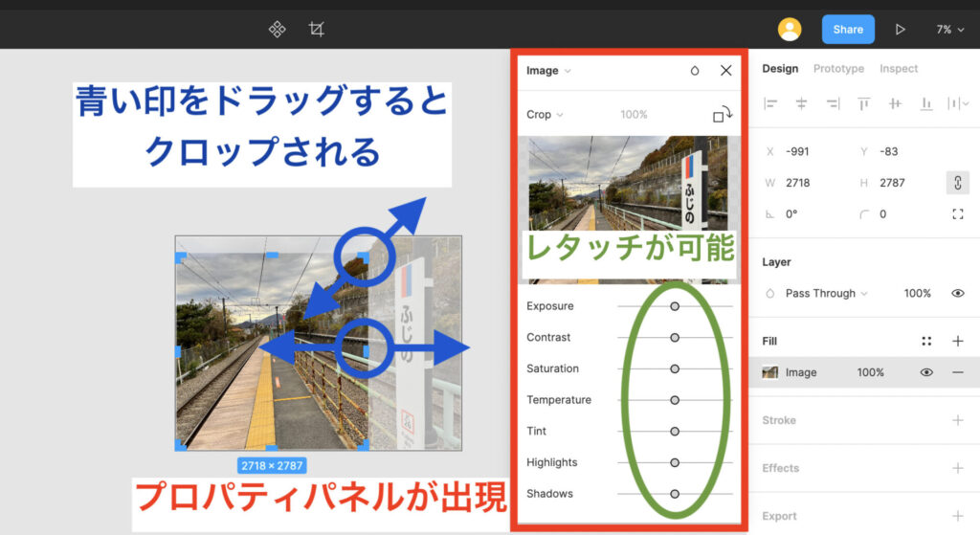This screenshot has width=980, height=535.
Task: Toggle Image fill visibility eye
Action: 926,372
